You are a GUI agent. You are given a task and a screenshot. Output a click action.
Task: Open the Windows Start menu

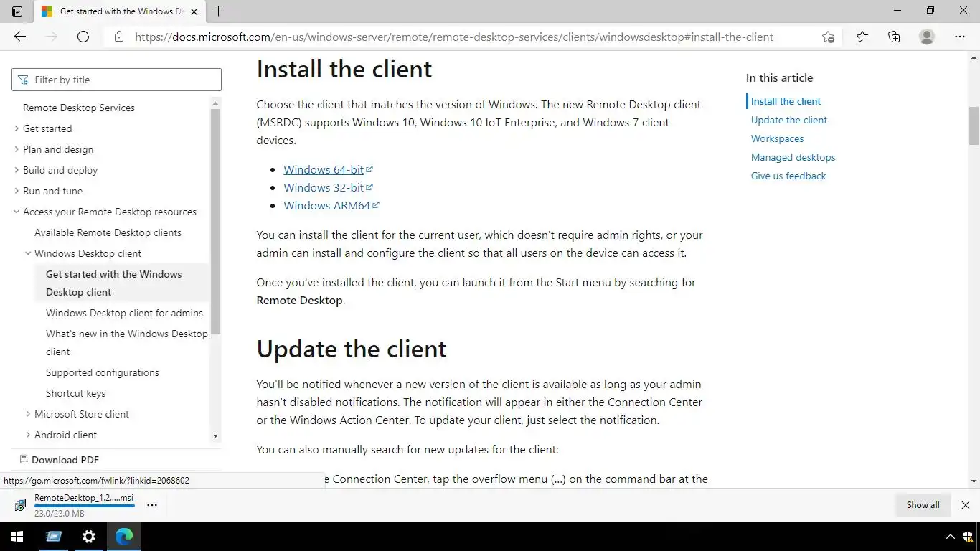point(17,537)
